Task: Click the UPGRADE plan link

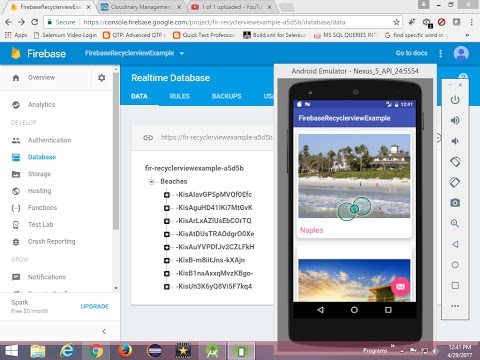Action: [x=95, y=306]
